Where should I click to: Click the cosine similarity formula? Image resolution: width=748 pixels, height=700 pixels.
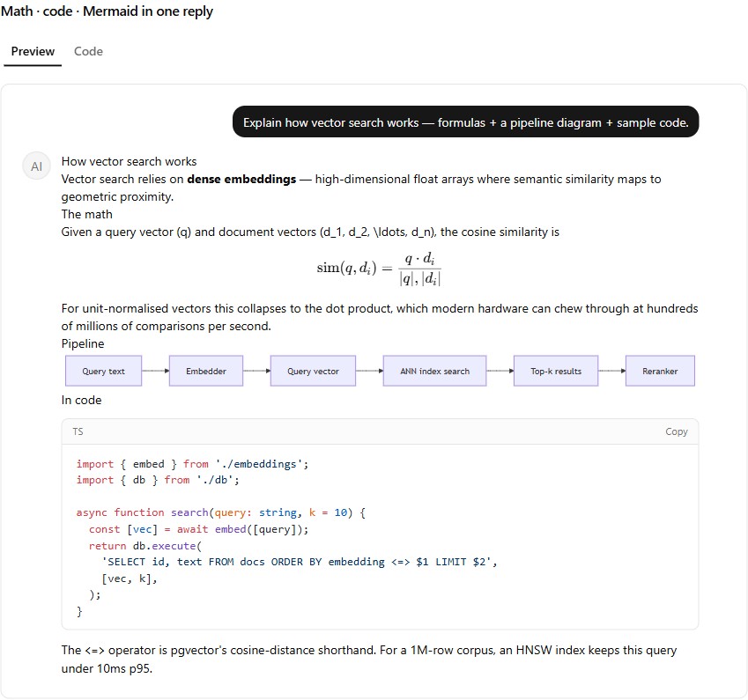379,269
